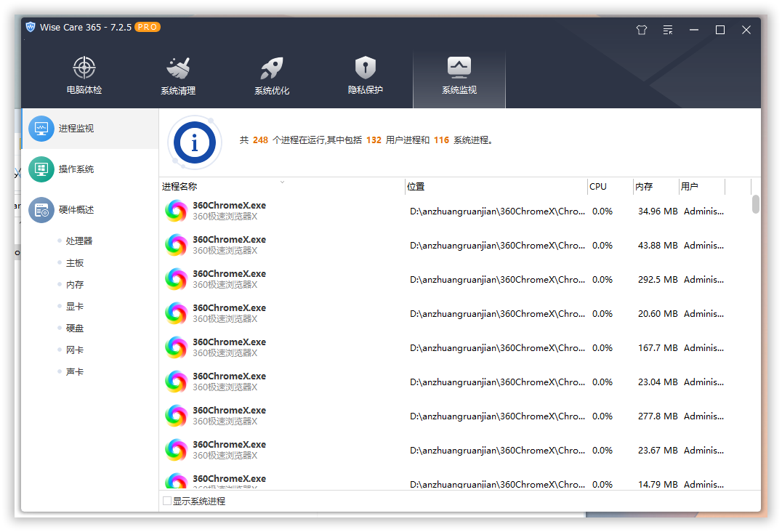Screen dimensions: 782x532
Task: Click 360ChromeX icon on 277.8 MB row
Action: tap(176, 416)
